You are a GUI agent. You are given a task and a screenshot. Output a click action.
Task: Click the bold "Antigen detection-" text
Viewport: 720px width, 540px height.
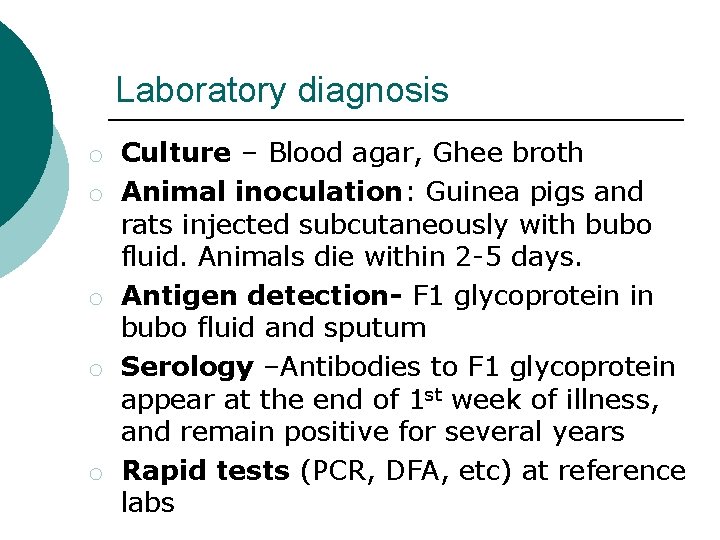click(x=262, y=296)
